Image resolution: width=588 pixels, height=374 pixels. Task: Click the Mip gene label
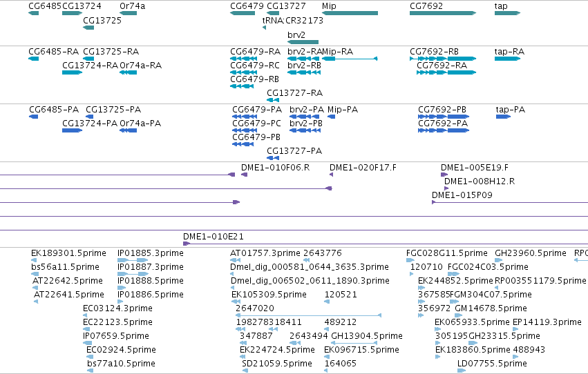tap(329, 6)
